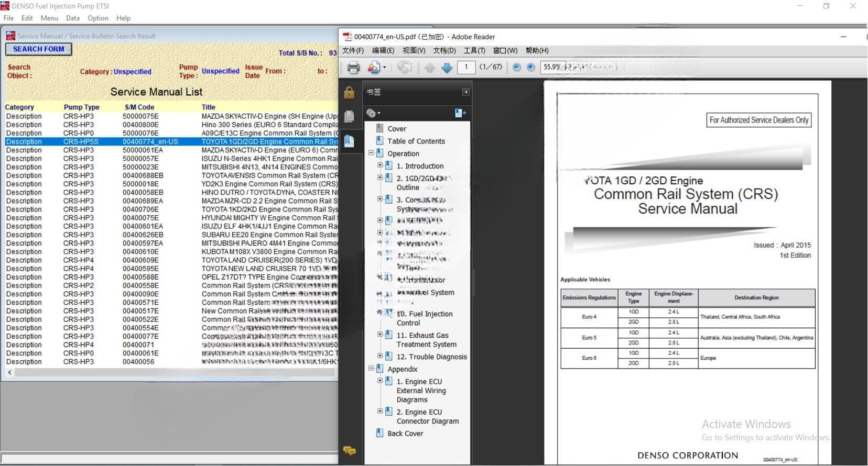Open the comments speech bubble icon
Screen dimensions: 868x466
click(x=350, y=450)
